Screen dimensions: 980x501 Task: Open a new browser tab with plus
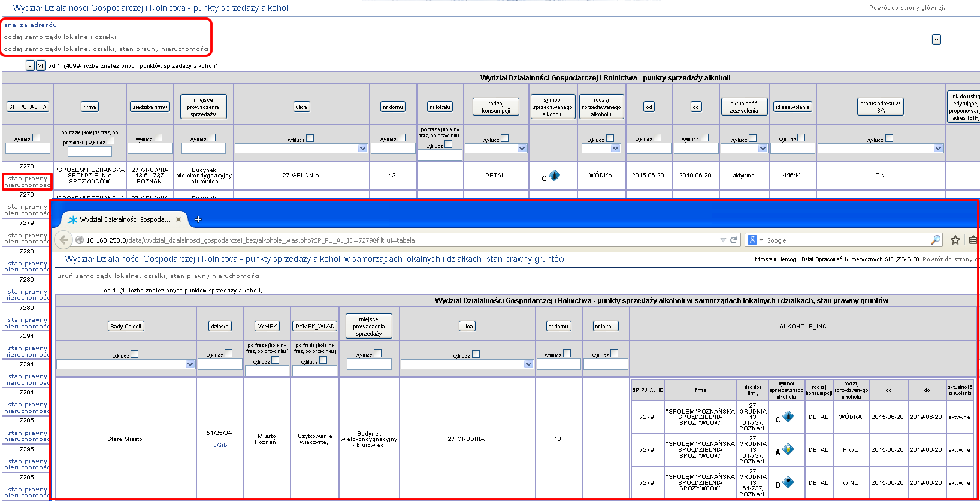coord(198,219)
